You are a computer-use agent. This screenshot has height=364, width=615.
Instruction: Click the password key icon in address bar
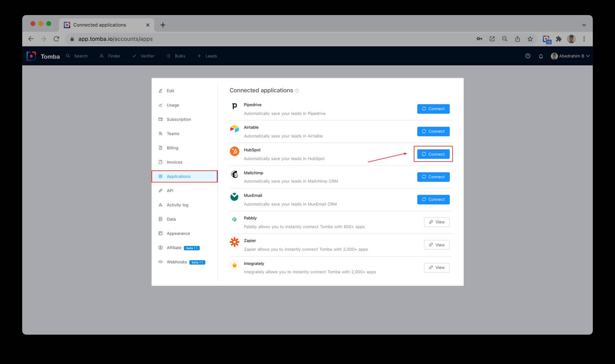(x=479, y=39)
